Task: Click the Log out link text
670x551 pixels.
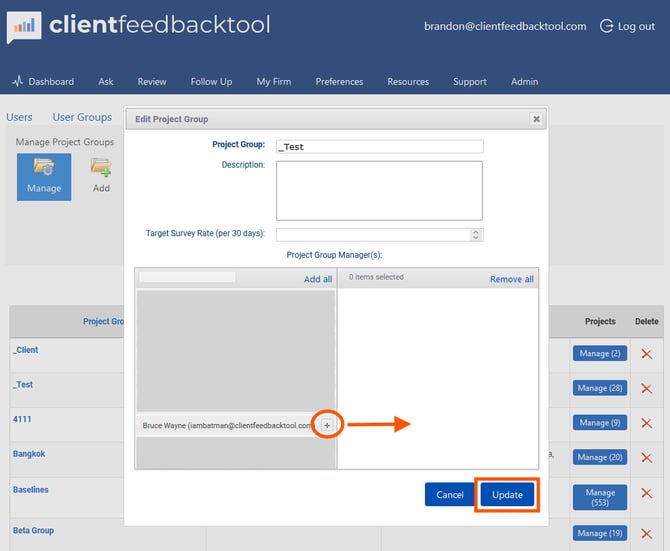Action: tap(636, 26)
